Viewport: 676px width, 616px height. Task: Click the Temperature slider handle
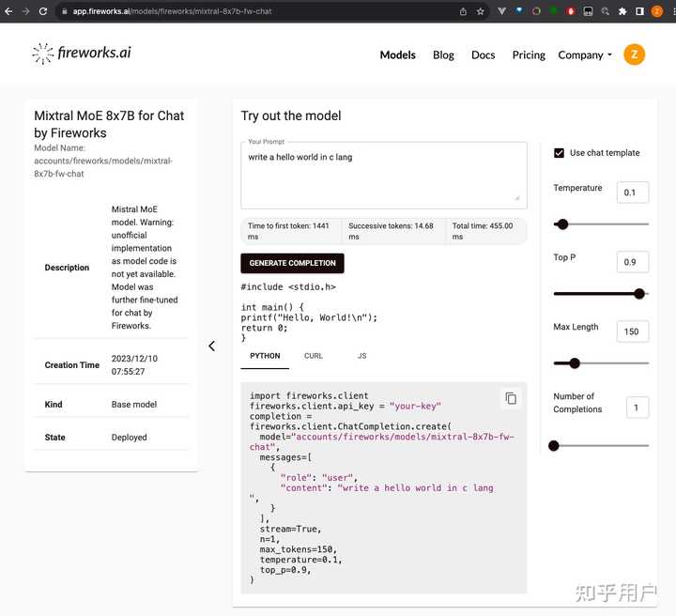562,224
